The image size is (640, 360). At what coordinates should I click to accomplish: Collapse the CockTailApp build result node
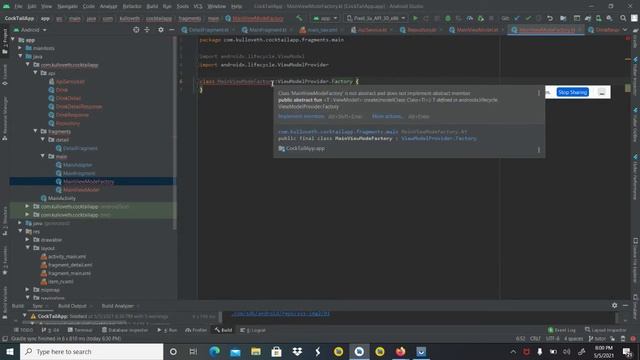click(25, 316)
